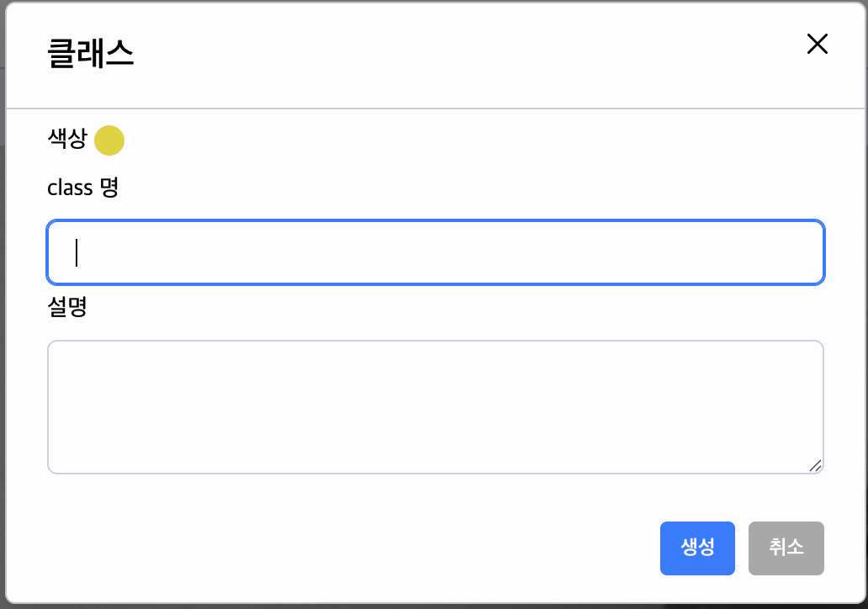Screen dimensions: 868x609
Task: Click inside the 설명 text area
Action: coord(436,407)
